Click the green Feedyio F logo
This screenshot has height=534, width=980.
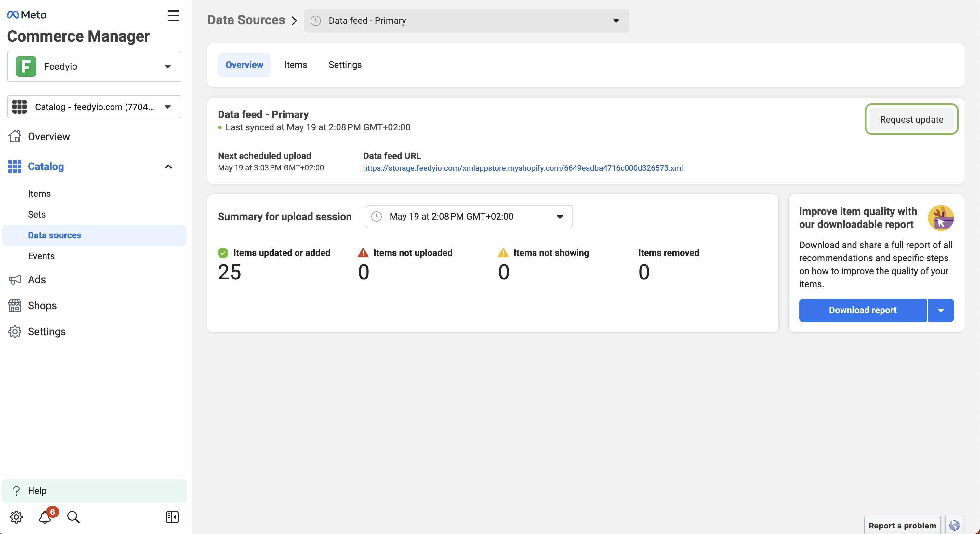[26, 66]
